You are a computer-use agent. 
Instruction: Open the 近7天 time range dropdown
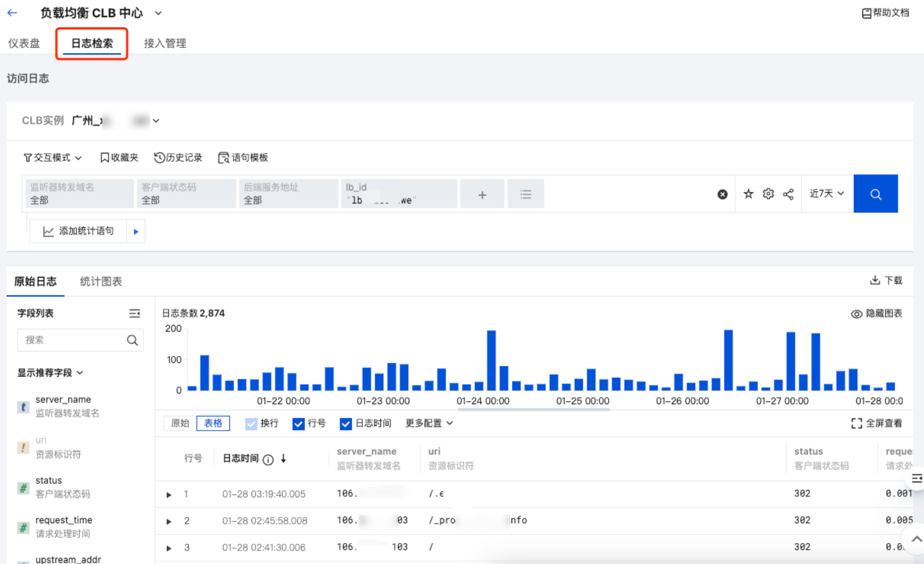point(826,194)
